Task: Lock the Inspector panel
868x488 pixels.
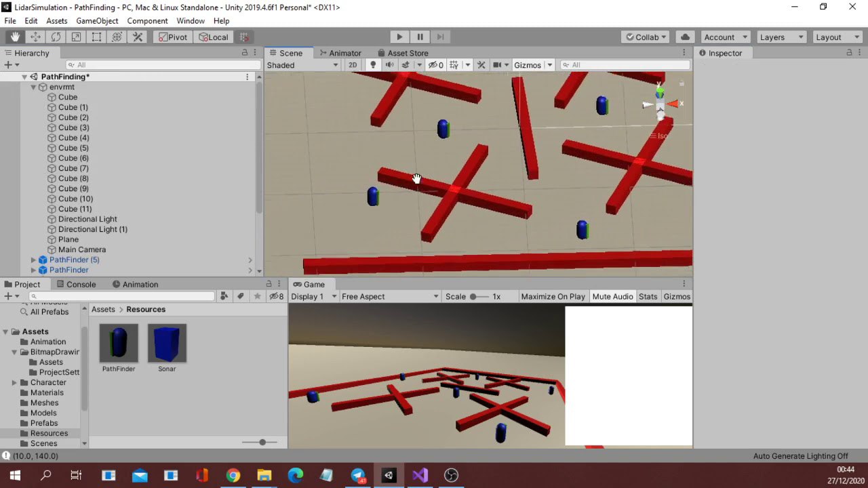Action: tap(849, 53)
